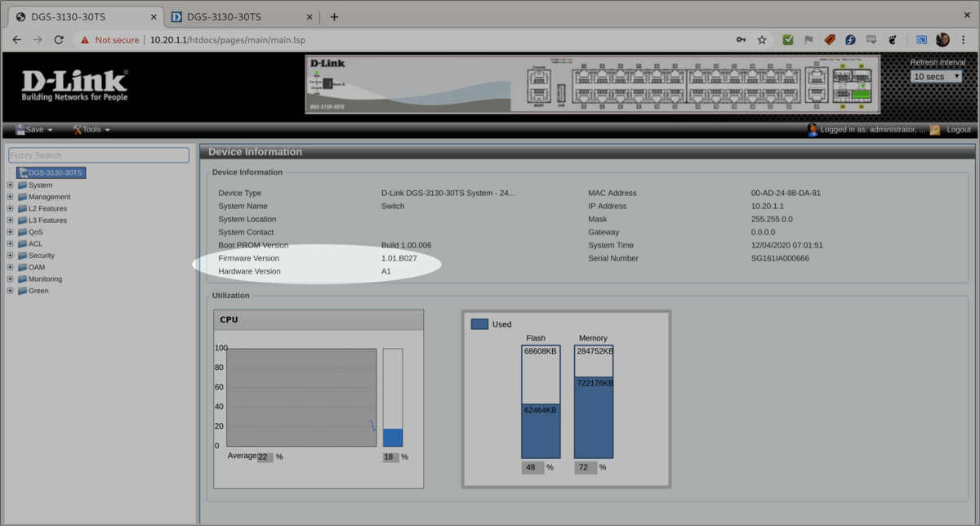Click the Monitoring folder icon in sidebar

[23, 279]
